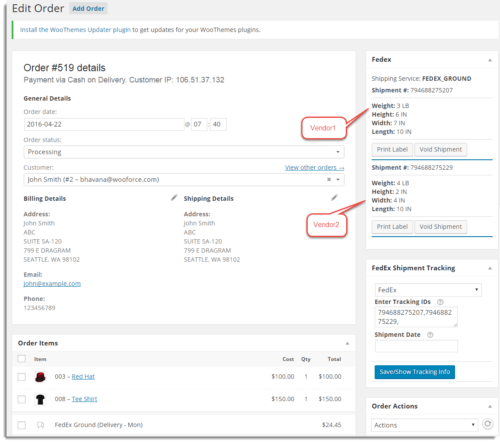The width and height of the screenshot is (500, 443).
Task: Open Install the WooThemes Updater plugin link
Action: (75, 30)
